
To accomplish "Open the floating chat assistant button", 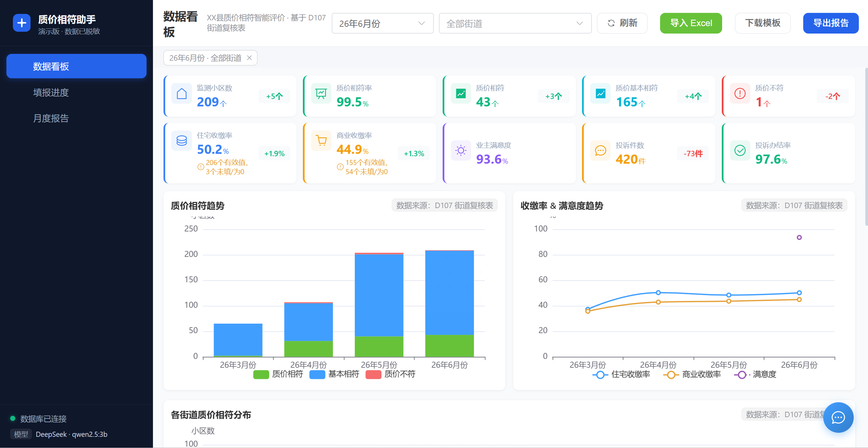I will click(x=838, y=418).
